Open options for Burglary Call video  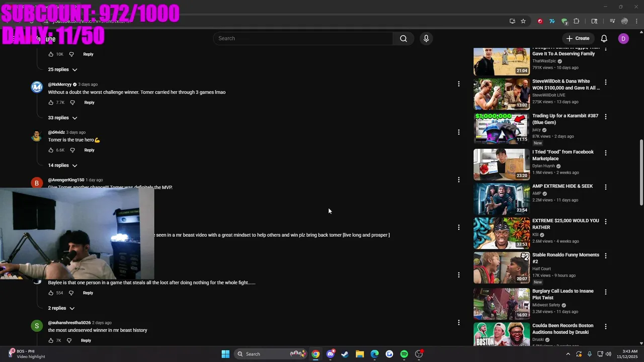tap(606, 292)
